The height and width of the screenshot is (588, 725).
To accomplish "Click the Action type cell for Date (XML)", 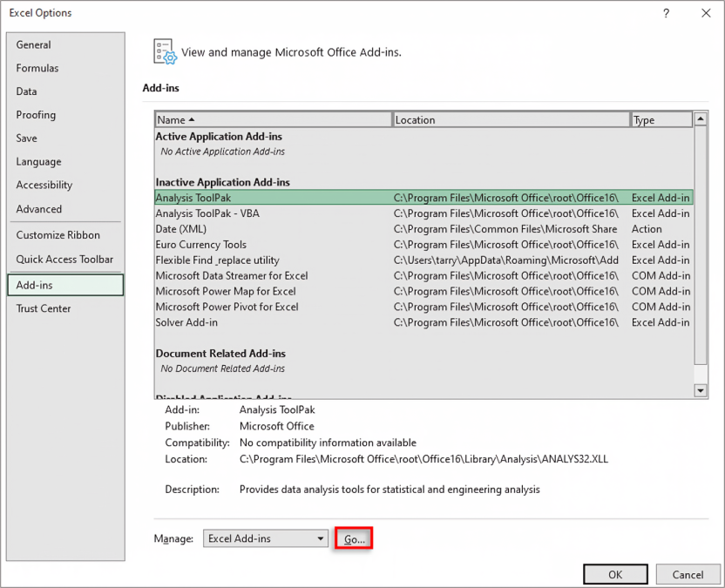I will tap(647, 229).
